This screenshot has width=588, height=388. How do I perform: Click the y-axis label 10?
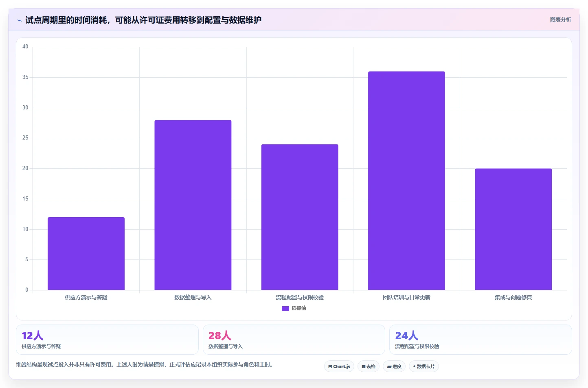click(25, 229)
